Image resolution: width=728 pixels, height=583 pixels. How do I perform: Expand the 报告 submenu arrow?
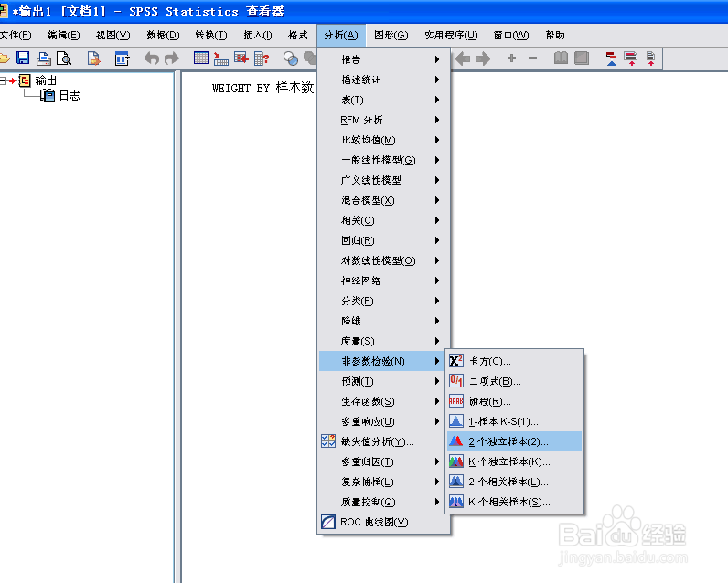(437, 59)
